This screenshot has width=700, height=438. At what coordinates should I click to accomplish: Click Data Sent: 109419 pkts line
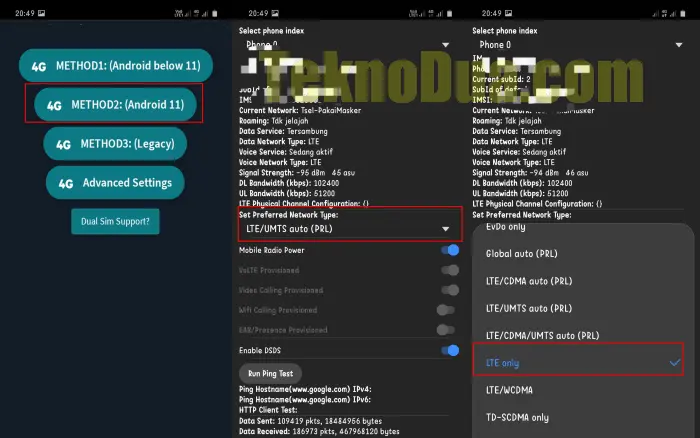point(310,421)
